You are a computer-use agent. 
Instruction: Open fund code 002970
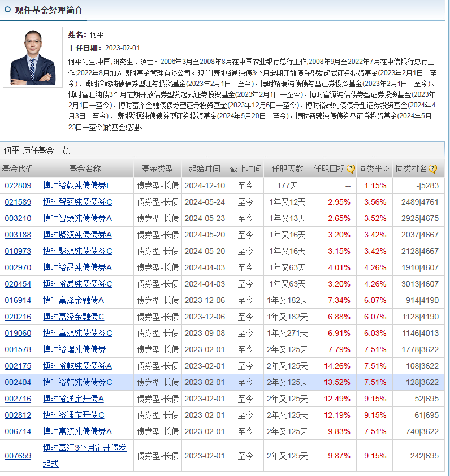(x=18, y=267)
